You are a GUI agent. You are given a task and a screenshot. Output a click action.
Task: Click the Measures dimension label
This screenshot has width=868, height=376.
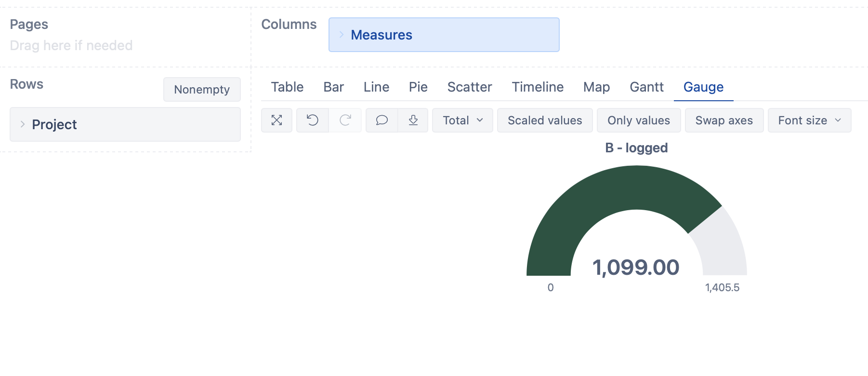[381, 35]
